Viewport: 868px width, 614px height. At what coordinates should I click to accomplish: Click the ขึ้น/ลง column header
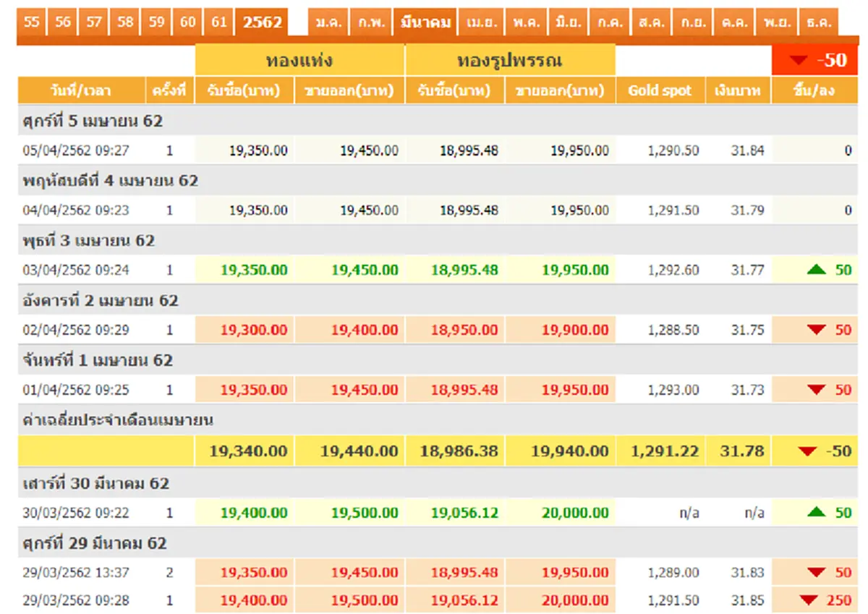[814, 90]
